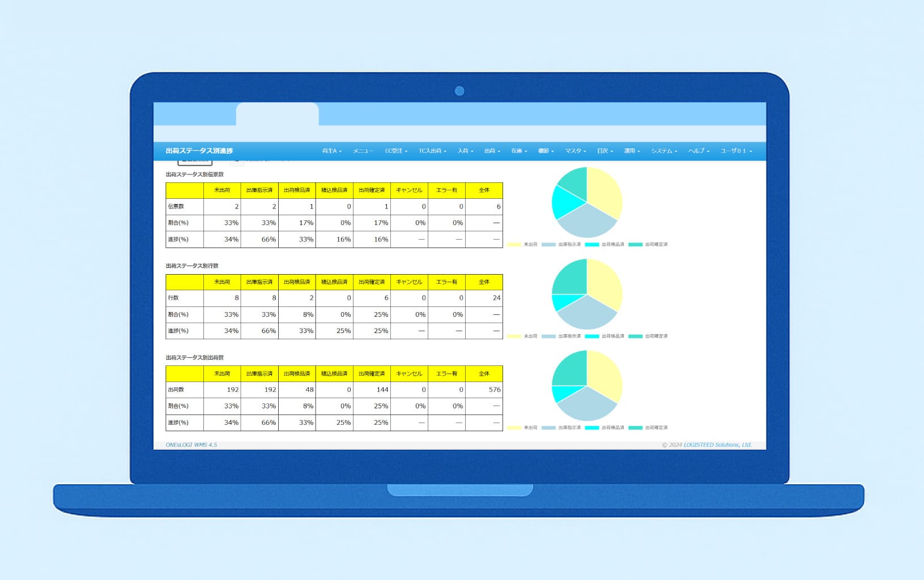Click the ONEsLOGI WMS 4.5 footer link

191,445
